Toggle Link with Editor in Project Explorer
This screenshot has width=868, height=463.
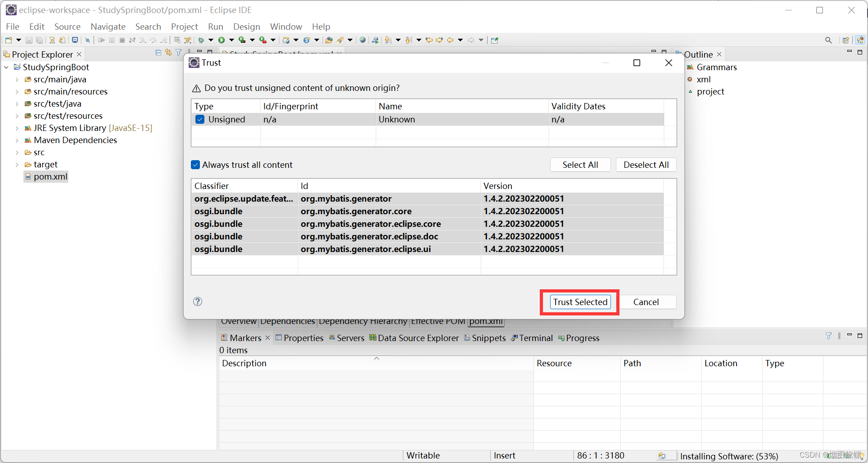click(168, 53)
